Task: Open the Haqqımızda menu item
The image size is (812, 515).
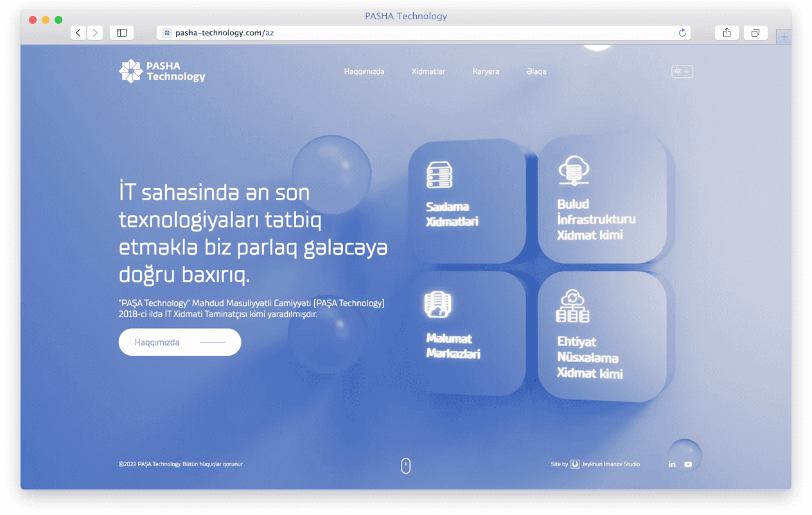Action: point(364,72)
